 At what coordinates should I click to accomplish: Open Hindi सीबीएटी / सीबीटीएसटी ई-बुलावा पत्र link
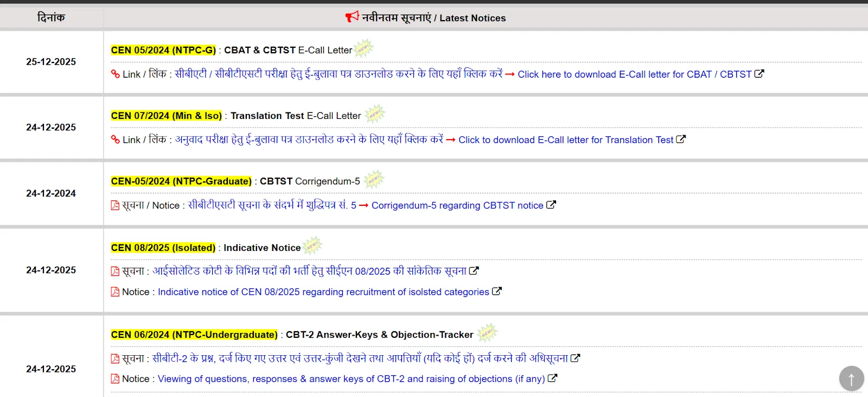(x=339, y=74)
